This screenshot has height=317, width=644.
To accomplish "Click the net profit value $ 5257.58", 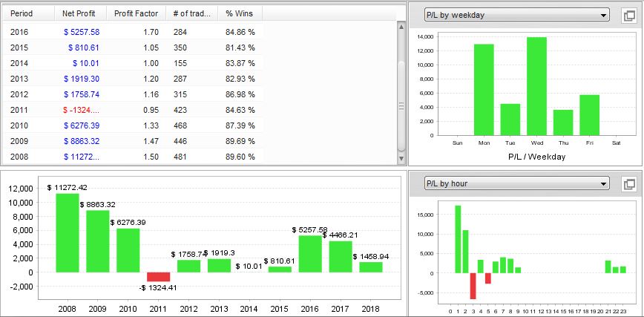I will (82, 32).
